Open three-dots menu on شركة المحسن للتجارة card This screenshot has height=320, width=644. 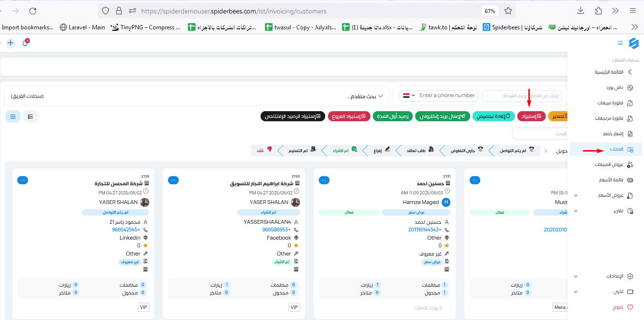point(23,180)
